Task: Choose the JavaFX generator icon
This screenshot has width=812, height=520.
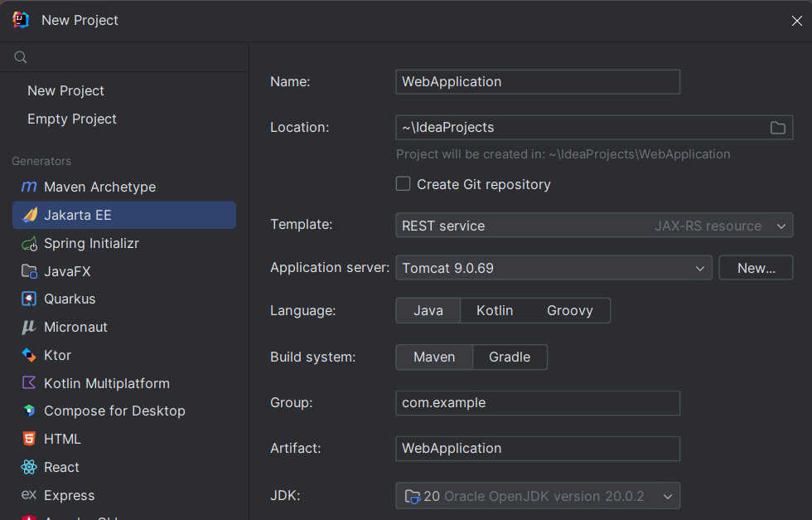Action: [29, 271]
